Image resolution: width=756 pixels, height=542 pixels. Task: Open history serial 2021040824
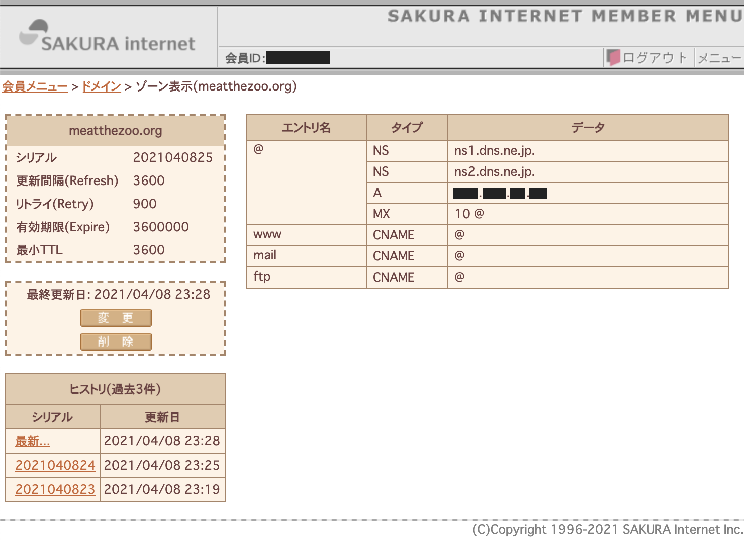[x=55, y=465]
